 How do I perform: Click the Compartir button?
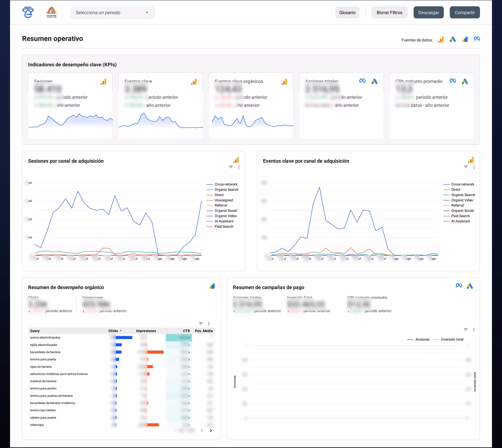(x=465, y=13)
